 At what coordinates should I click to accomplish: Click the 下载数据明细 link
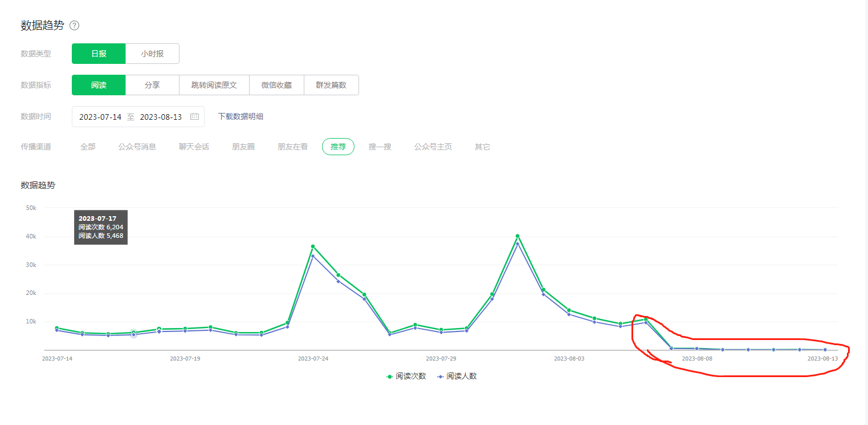[241, 116]
